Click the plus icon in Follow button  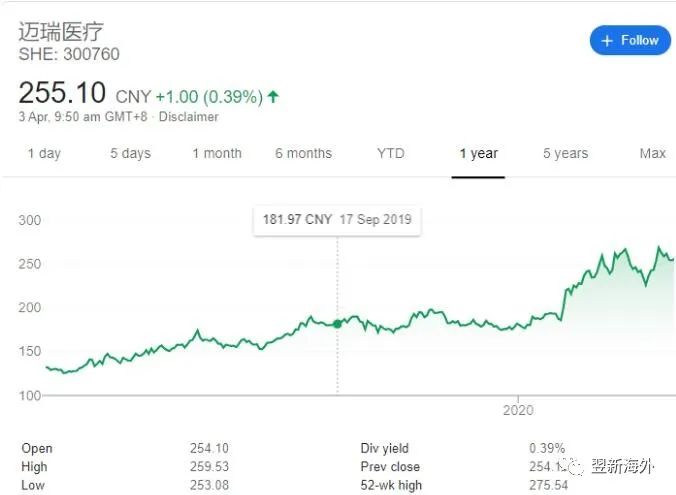point(607,41)
